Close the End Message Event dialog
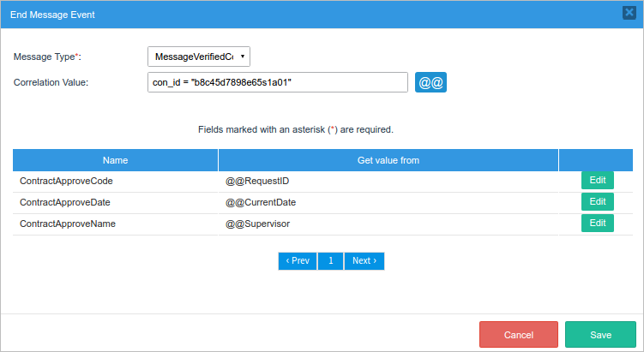The image size is (644, 352). tap(629, 13)
